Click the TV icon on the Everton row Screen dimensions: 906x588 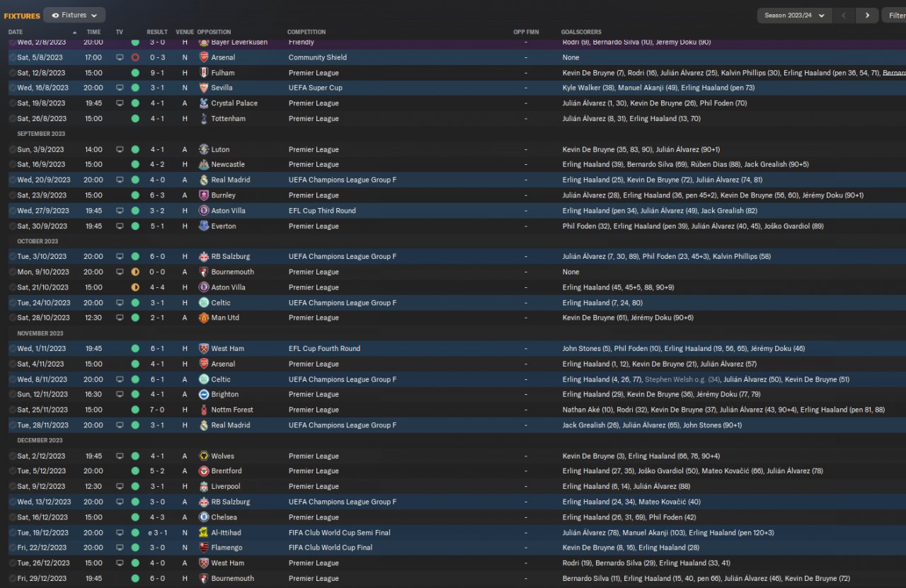[x=120, y=226]
